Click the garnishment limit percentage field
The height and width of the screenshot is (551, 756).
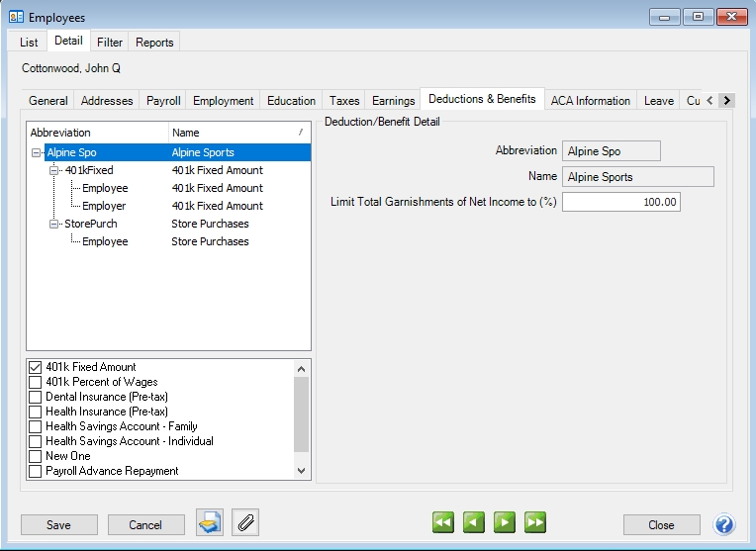(620, 202)
